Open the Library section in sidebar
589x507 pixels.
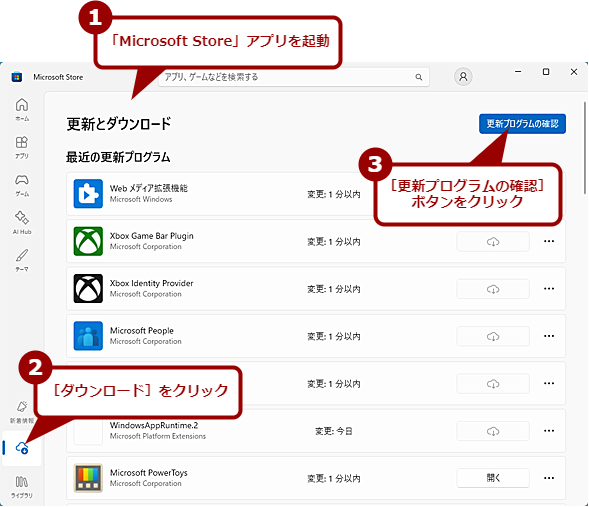coord(22,486)
